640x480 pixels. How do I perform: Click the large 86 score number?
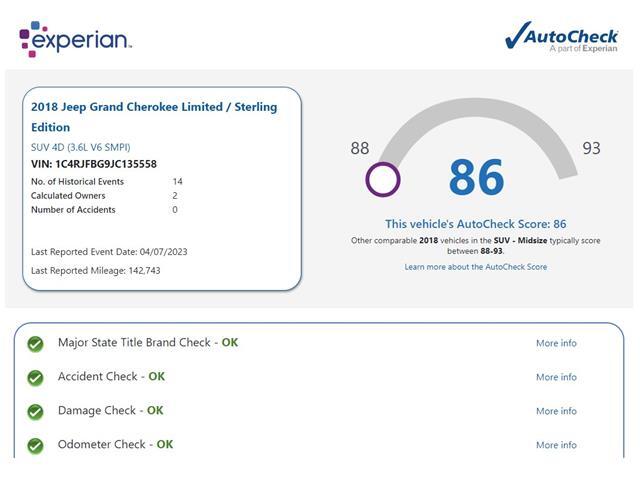[476, 178]
